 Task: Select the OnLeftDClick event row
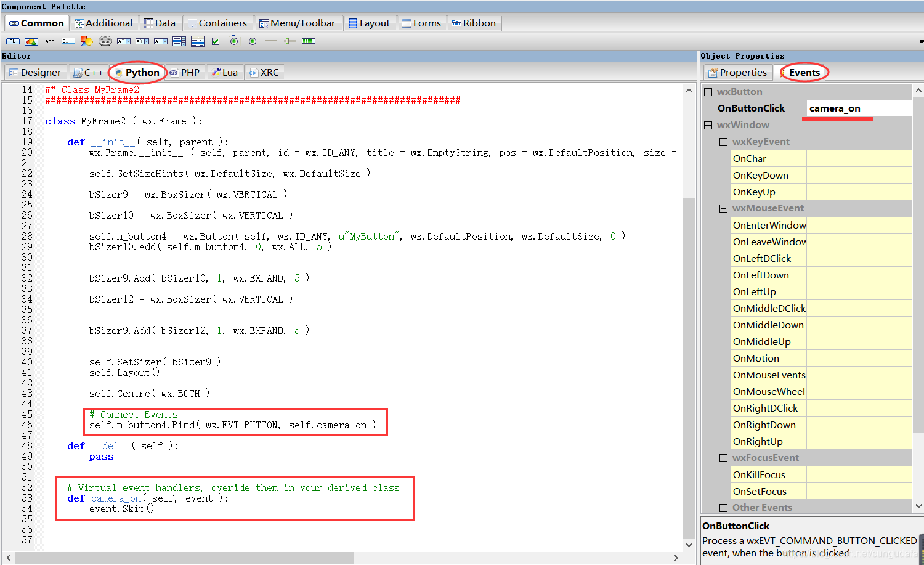point(821,258)
